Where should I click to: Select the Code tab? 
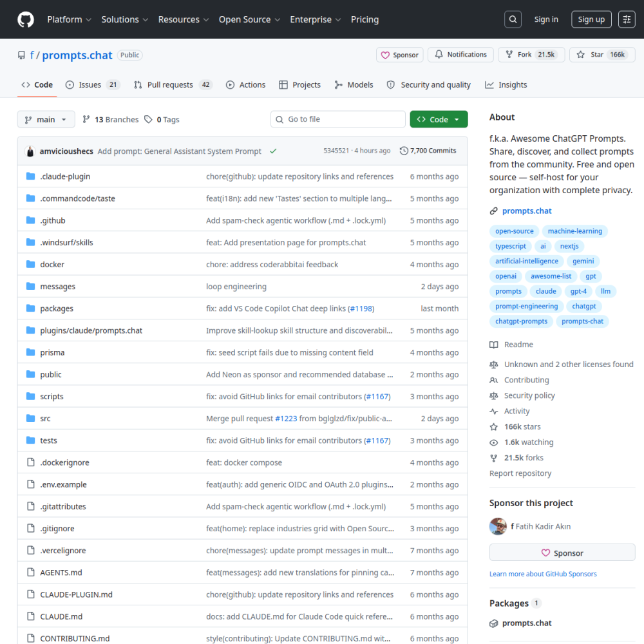click(37, 84)
